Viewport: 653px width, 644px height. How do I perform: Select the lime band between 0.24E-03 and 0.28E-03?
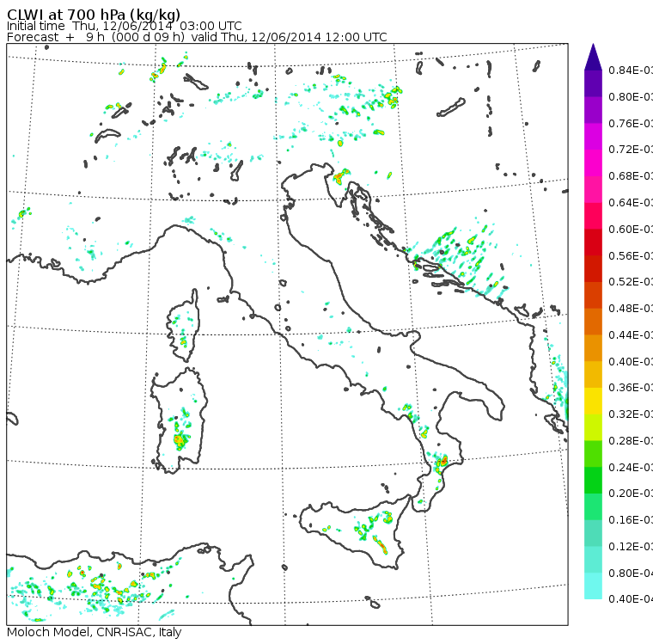coord(593,454)
